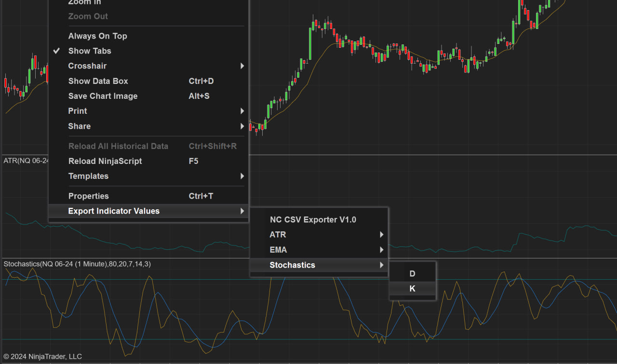This screenshot has height=364, width=617.
Task: Click the Stochastics indicator panel label
Action: [x=77, y=264]
